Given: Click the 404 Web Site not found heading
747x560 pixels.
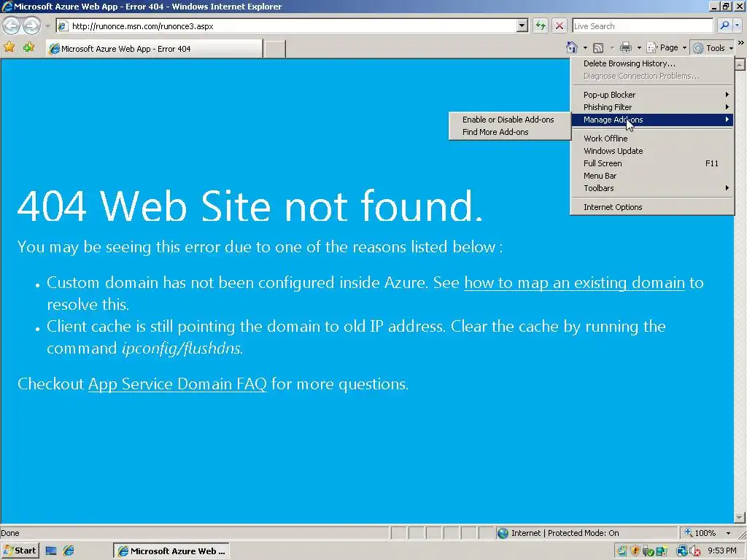Looking at the screenshot, I should [251, 206].
